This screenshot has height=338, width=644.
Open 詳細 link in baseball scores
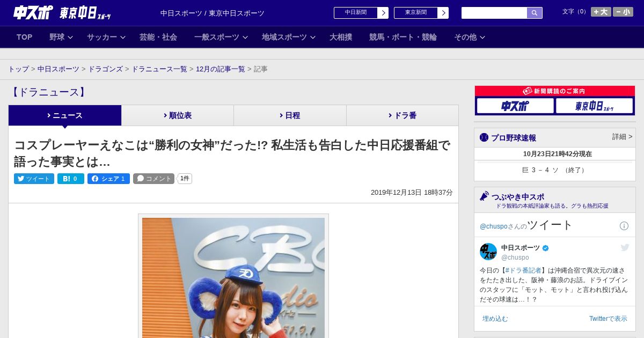[x=622, y=137]
